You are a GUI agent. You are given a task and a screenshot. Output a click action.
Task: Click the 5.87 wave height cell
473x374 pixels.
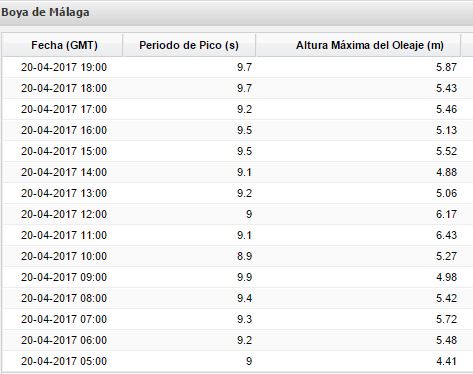358,67
